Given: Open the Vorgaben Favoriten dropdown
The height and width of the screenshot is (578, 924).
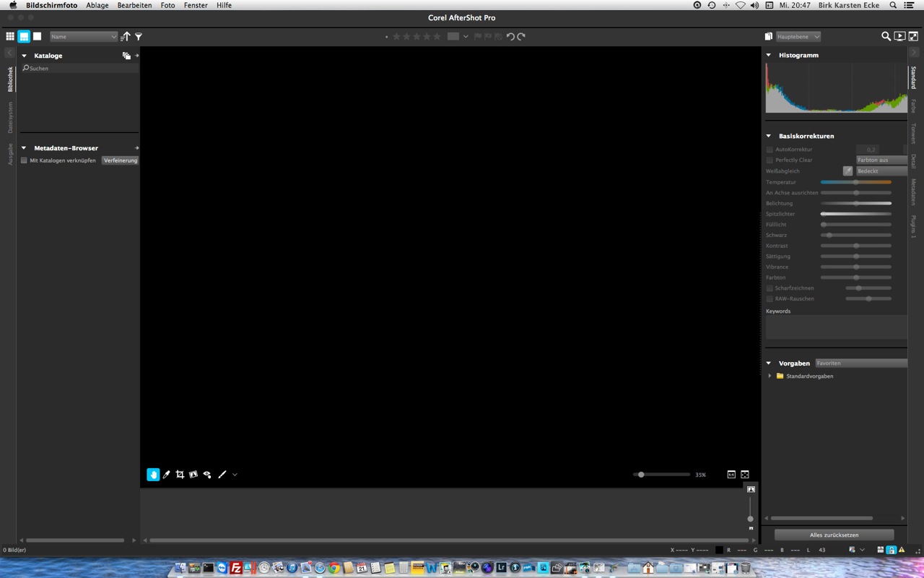Looking at the screenshot, I should 861,363.
